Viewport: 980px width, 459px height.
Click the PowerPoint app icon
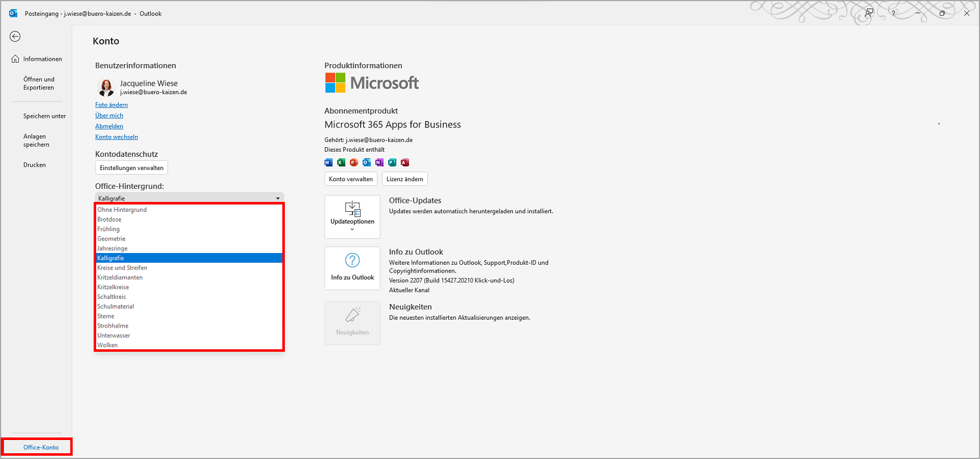click(x=354, y=162)
